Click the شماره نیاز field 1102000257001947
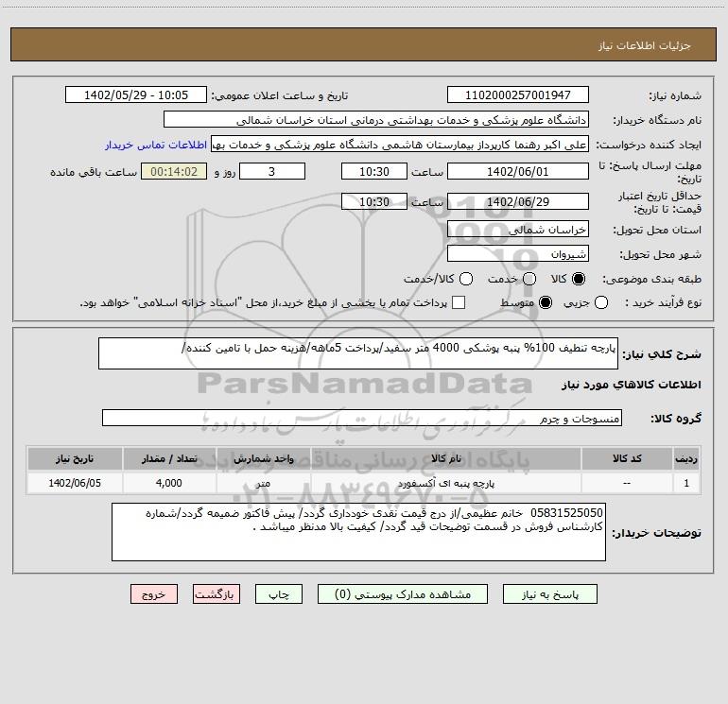728x704 pixels. tap(518, 95)
